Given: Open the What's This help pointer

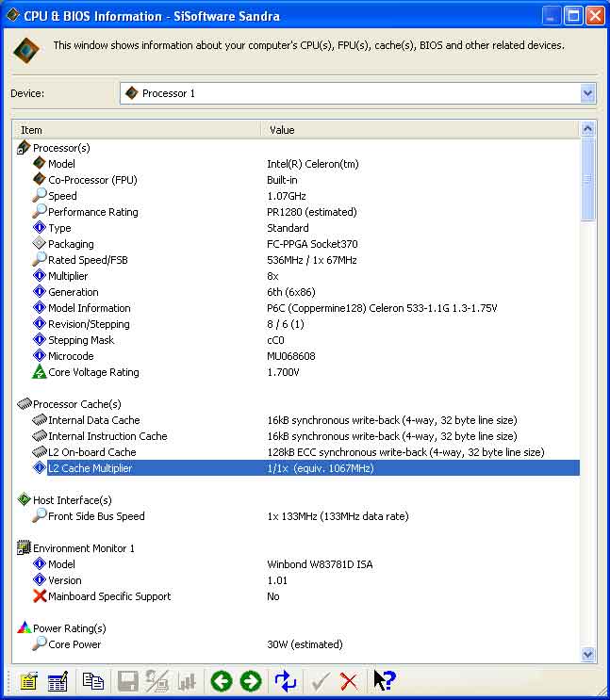Looking at the screenshot, I should (x=383, y=680).
